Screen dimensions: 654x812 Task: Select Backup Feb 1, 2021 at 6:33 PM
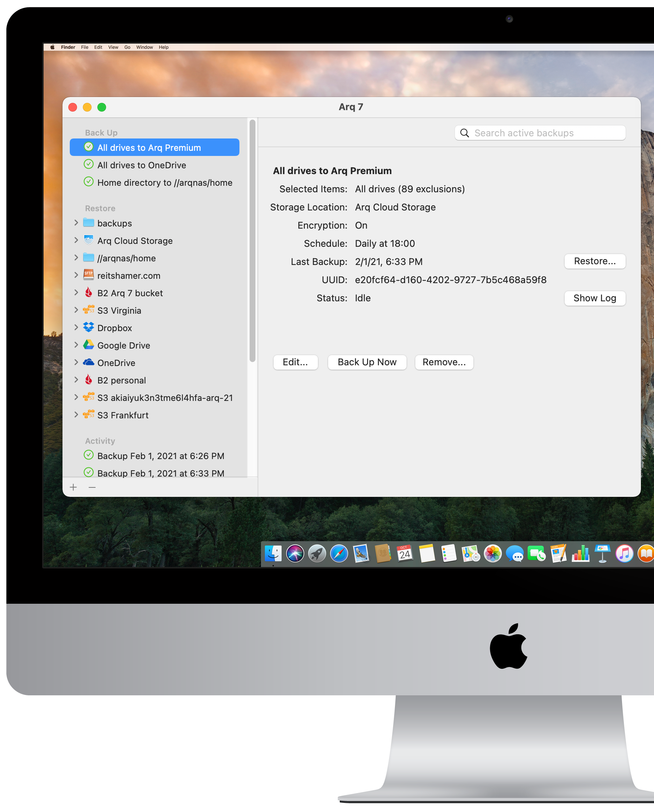coord(154,473)
